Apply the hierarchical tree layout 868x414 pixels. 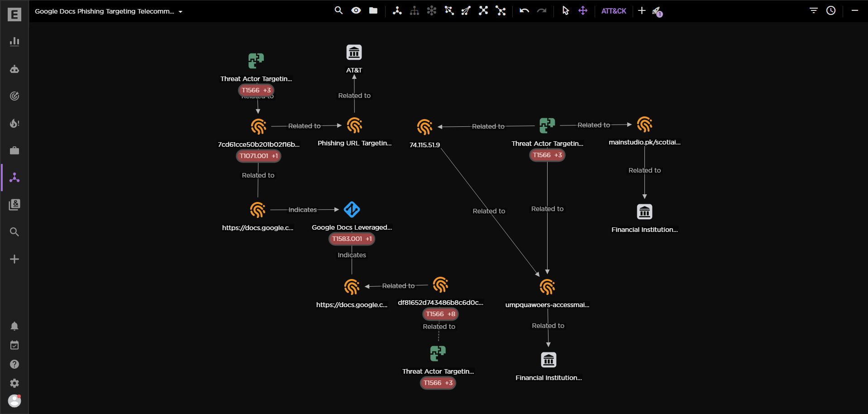pos(414,10)
